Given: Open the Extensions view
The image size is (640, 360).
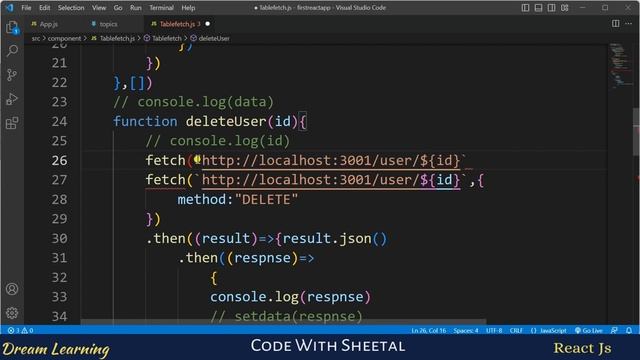Looking at the screenshot, I should 12,123.
